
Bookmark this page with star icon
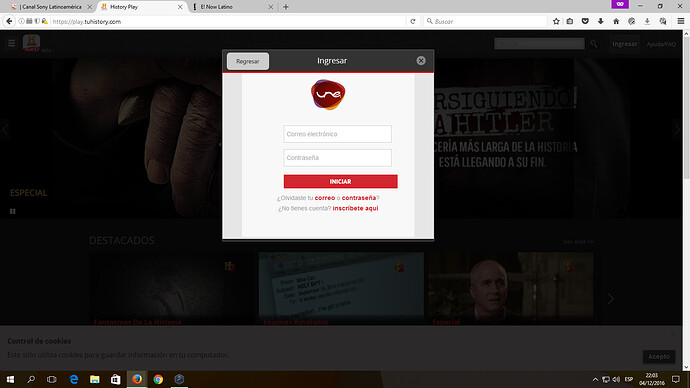click(556, 21)
